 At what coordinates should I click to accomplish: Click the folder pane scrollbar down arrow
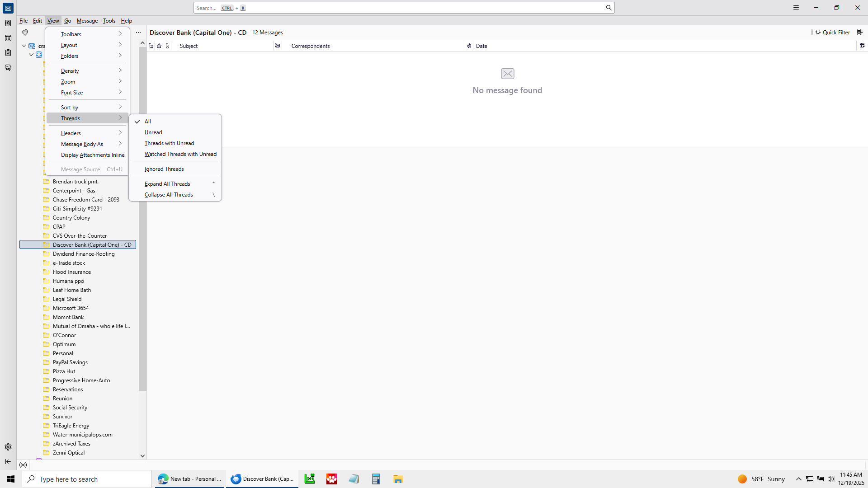(x=142, y=456)
